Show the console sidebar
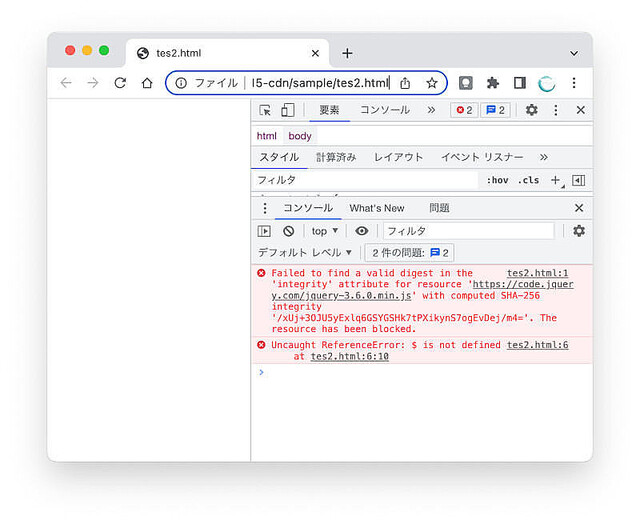Screen dimensions: 640x524 [264, 231]
